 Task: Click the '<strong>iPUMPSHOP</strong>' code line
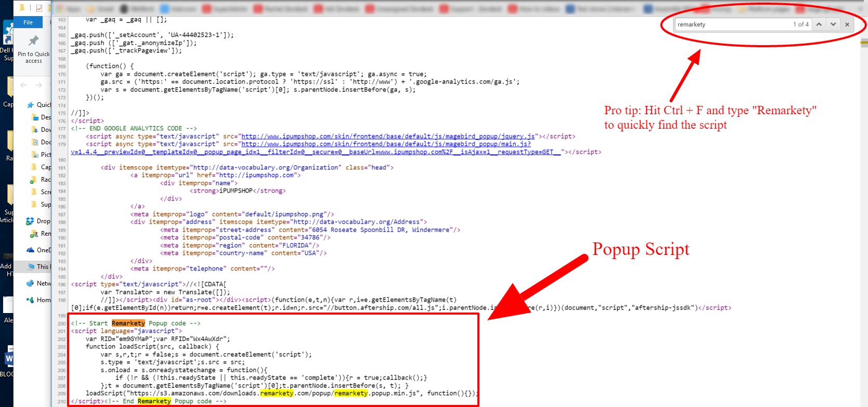238,191
